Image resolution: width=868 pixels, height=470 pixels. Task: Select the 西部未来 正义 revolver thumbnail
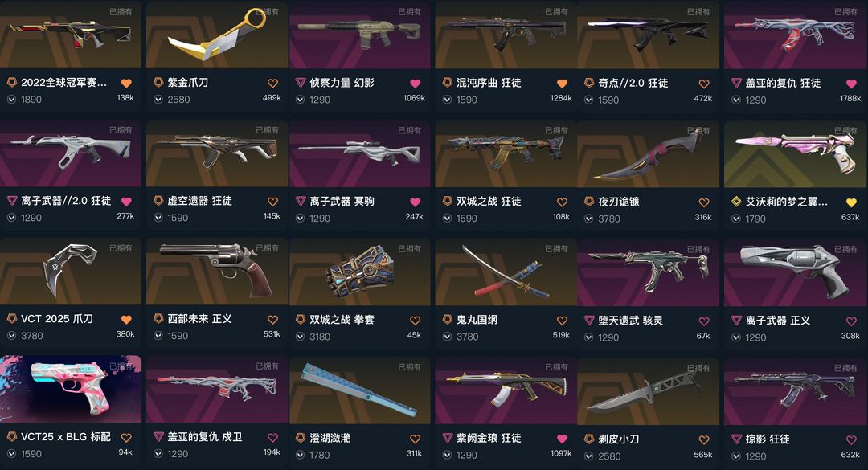coord(217,271)
